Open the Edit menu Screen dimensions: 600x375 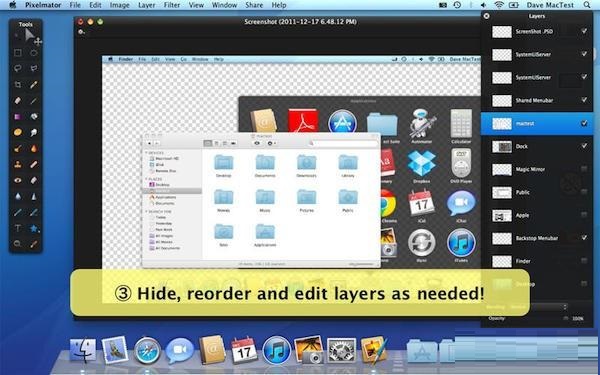[95, 5]
